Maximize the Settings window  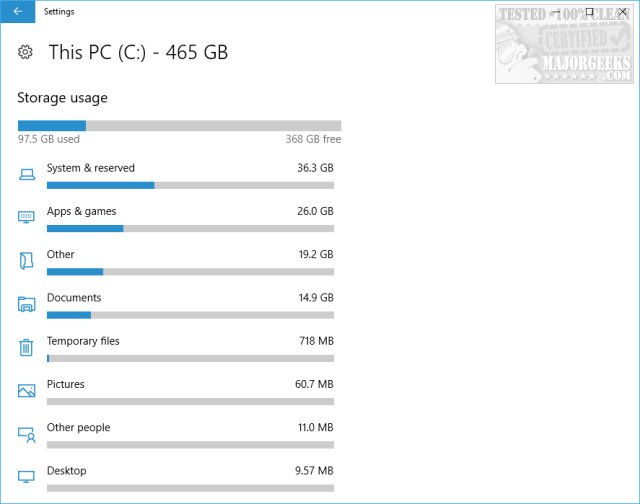(x=589, y=12)
